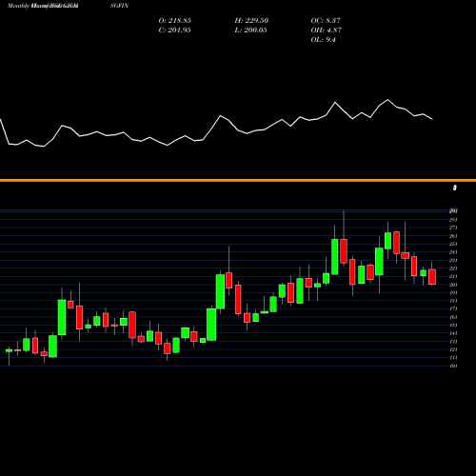Click the 151 price axis label
The image size is (476, 476).
click(x=453, y=326)
